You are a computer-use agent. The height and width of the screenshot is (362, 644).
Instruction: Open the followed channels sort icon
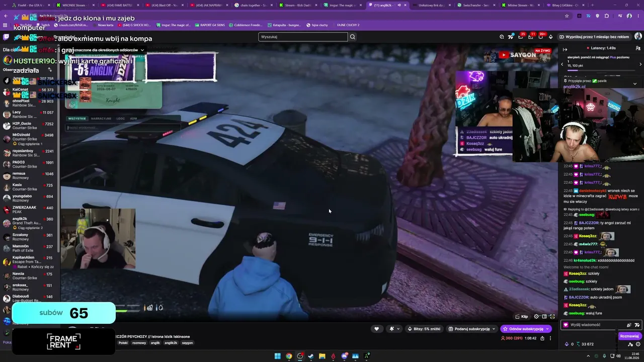(x=50, y=70)
